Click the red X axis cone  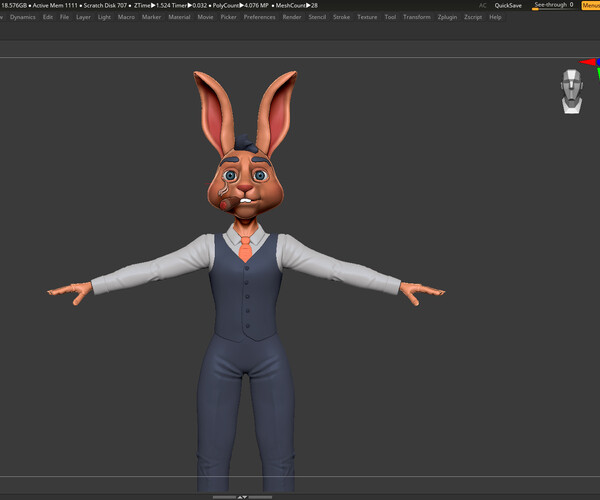[587, 62]
